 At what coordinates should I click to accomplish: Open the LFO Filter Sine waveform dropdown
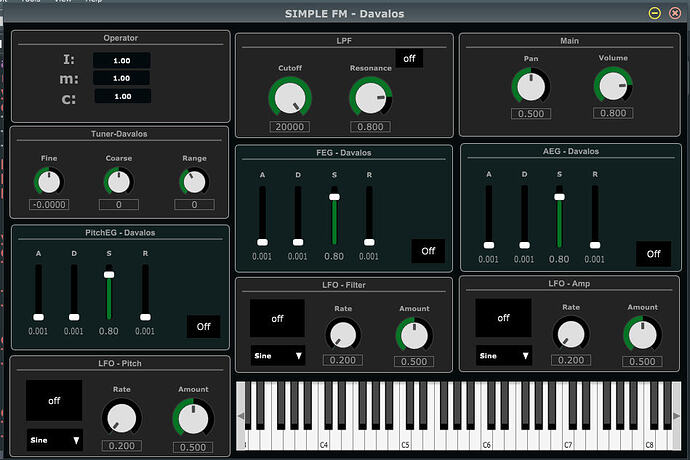click(x=278, y=355)
